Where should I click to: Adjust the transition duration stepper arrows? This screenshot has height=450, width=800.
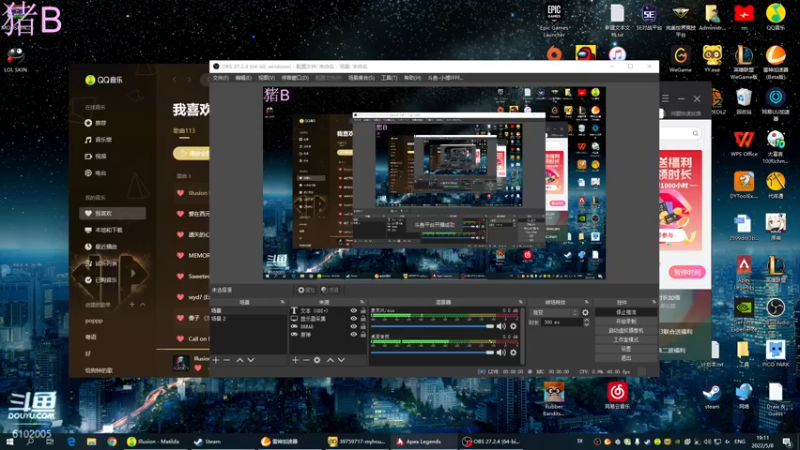pyautogui.click(x=586, y=322)
